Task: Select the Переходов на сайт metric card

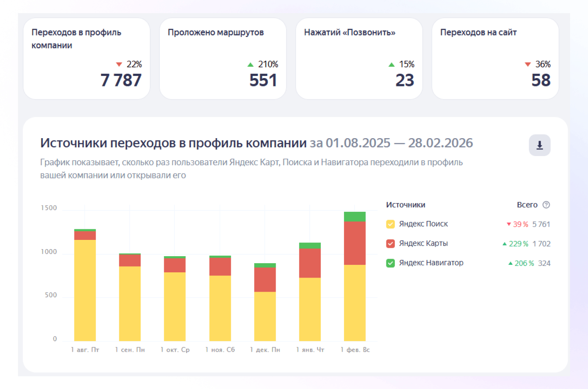Action: click(496, 59)
